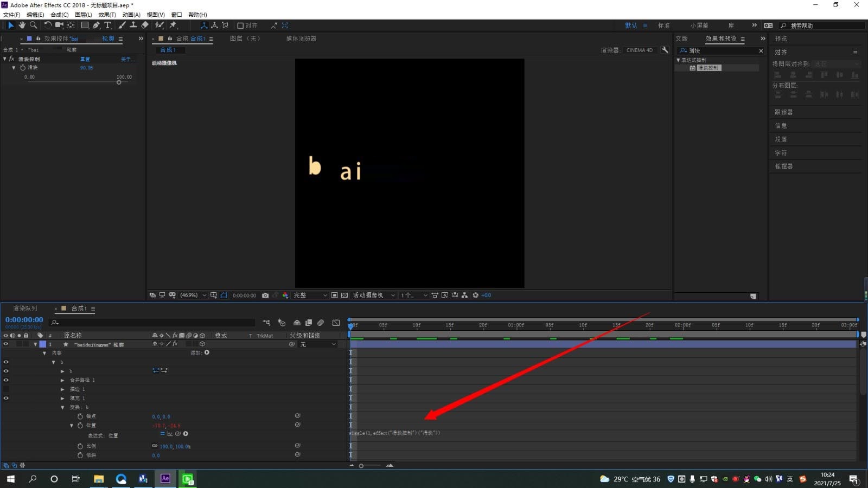The width and height of the screenshot is (868, 488).
Task: Select the Rectangle shape tool
Action: [x=85, y=25]
